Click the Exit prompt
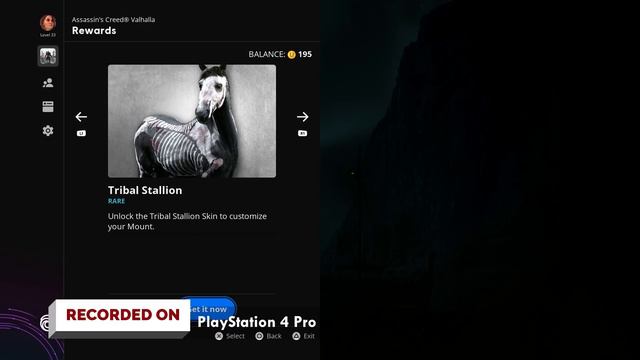Screen dimensions: 640x360 point(304,336)
